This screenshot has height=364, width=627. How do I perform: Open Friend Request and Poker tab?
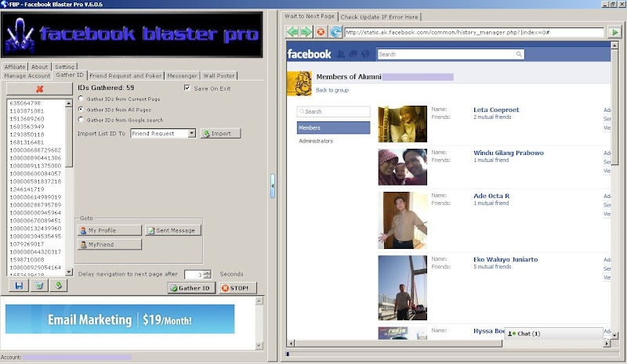click(125, 75)
